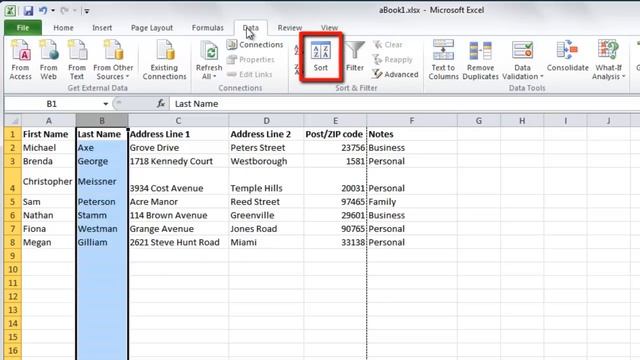Click the 1718 Kennedy Court cell

[178, 161]
